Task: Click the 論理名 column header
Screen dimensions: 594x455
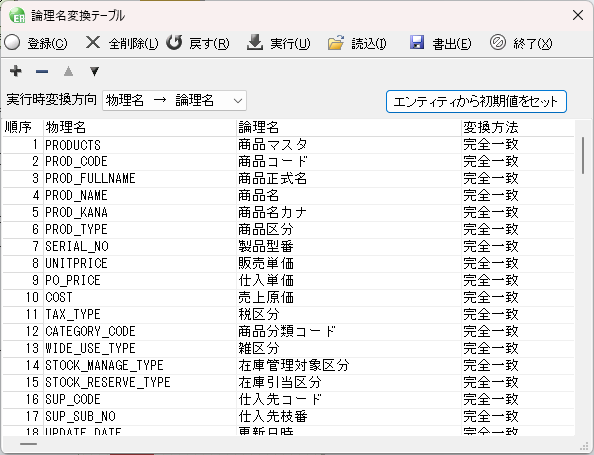Action: pos(349,128)
